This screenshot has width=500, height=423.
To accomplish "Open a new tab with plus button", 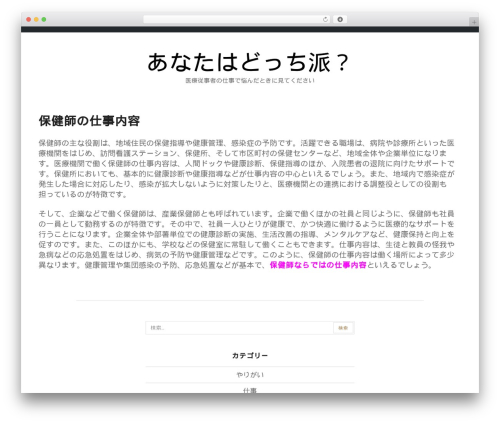I will coord(474,22).
